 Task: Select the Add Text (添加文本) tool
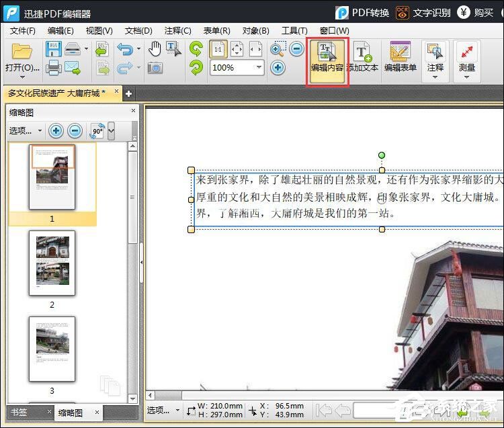point(363,58)
